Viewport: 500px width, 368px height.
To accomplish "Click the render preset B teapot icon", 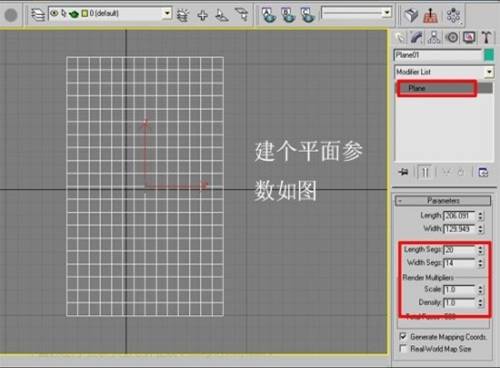I will [x=288, y=15].
